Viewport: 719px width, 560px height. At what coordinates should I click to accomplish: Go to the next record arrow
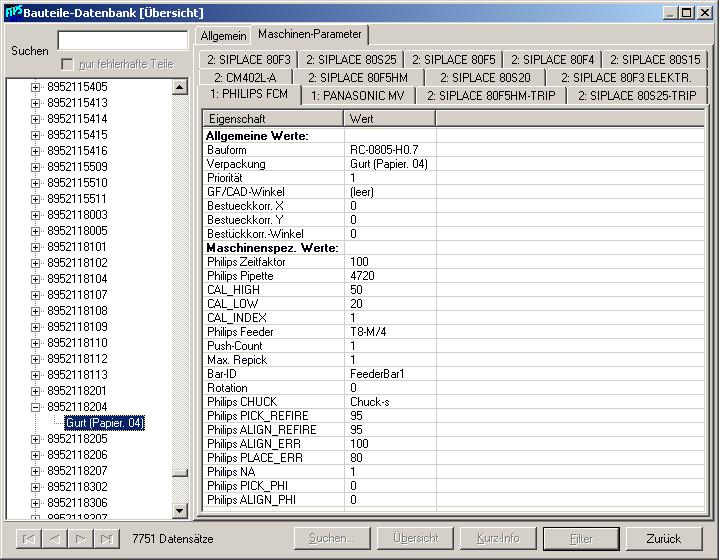click(x=81, y=539)
